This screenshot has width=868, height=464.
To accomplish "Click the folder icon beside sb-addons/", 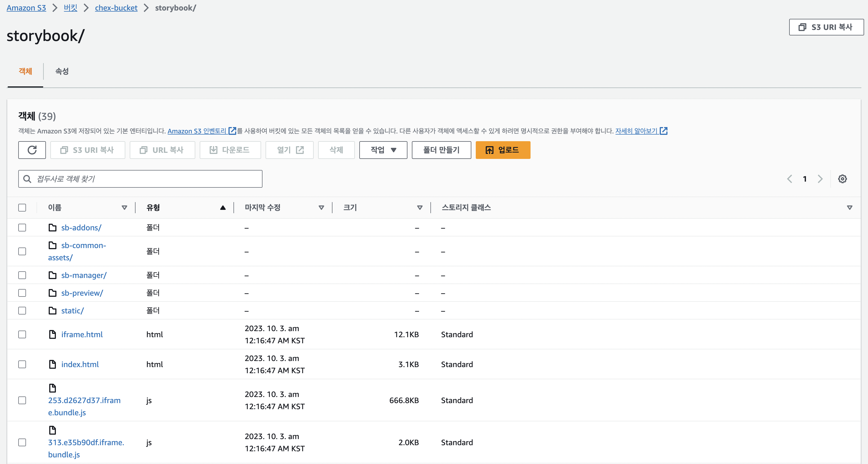I will click(x=53, y=228).
